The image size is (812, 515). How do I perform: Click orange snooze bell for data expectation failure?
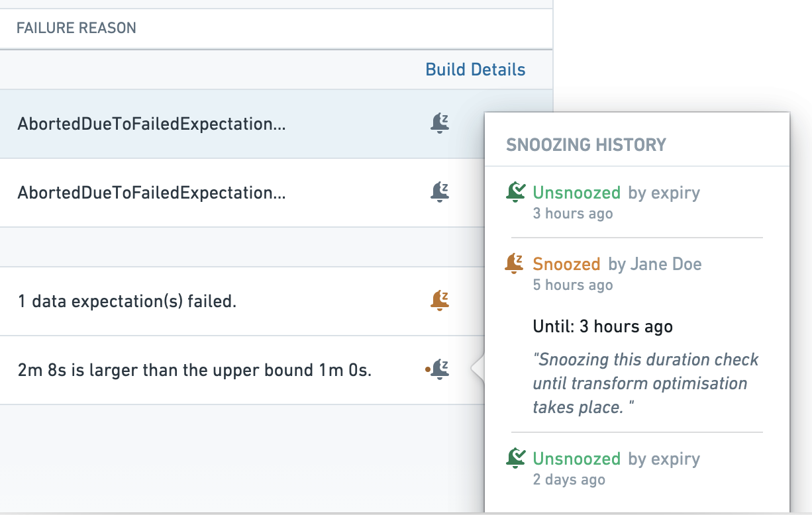pos(440,301)
